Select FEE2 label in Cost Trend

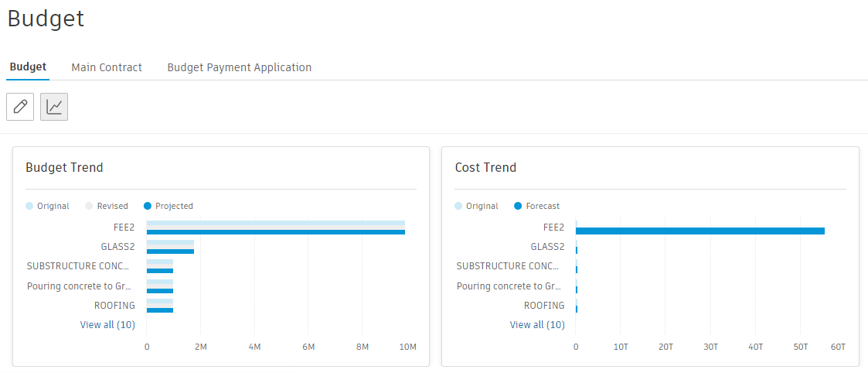(x=553, y=227)
